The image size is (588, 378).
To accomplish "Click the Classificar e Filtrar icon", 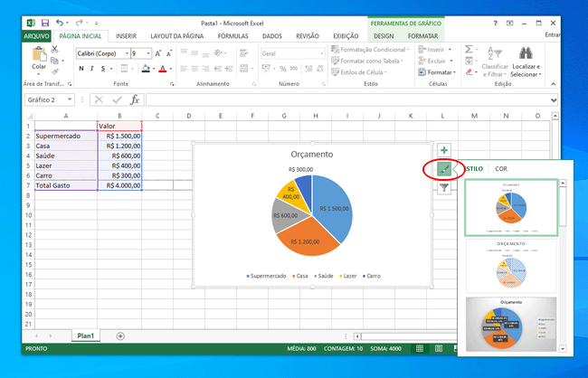I will 495,52.
